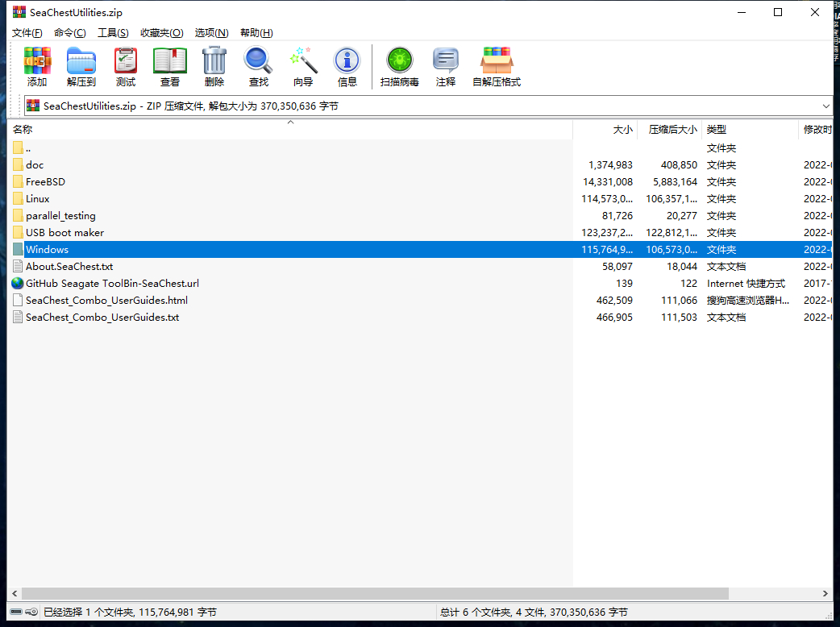Select the parent folder '..' icon
Viewport: 840px width, 627px height.
(x=18, y=147)
